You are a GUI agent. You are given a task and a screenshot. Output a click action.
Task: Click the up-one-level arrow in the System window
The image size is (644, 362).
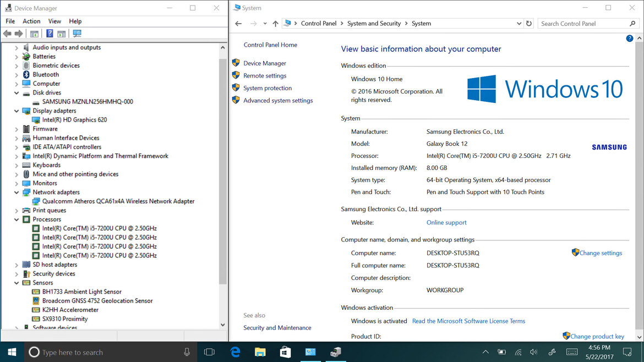[x=275, y=24]
